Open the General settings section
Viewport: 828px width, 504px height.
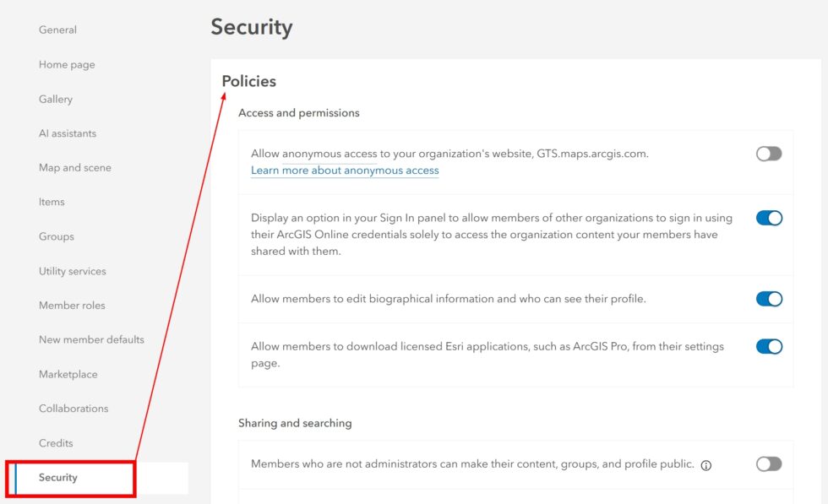[57, 30]
